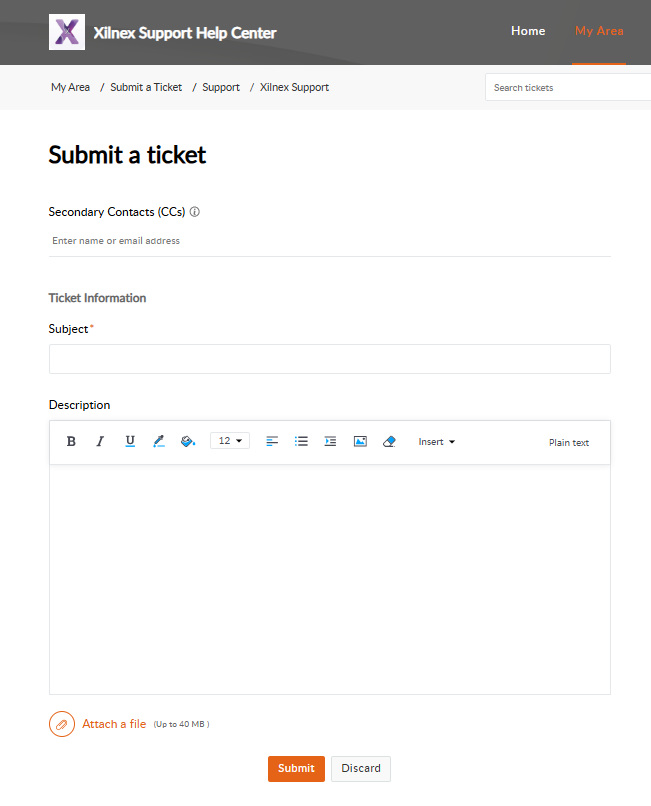Click the Submit button
The width and height of the screenshot is (651, 806).
296,768
